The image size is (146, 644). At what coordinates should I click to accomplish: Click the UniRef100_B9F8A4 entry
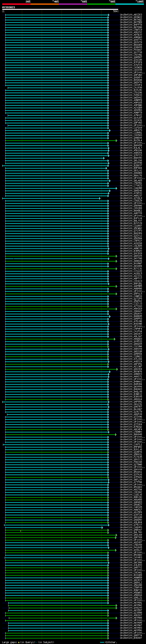coord(131,168)
